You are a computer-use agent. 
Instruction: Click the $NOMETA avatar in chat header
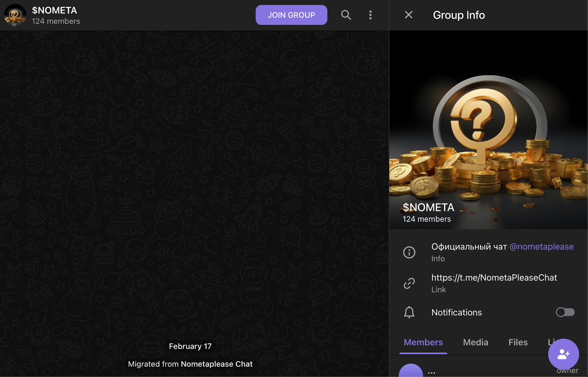pyautogui.click(x=15, y=15)
